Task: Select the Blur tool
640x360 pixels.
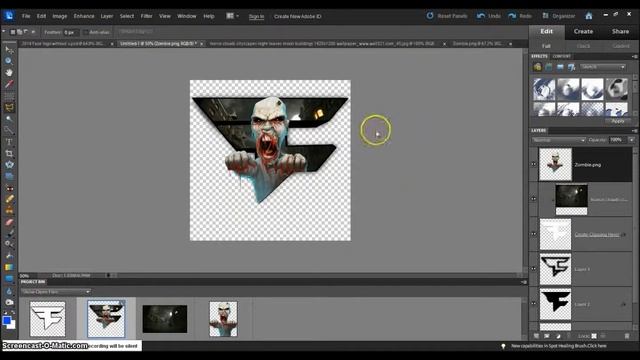Action: 9,291
